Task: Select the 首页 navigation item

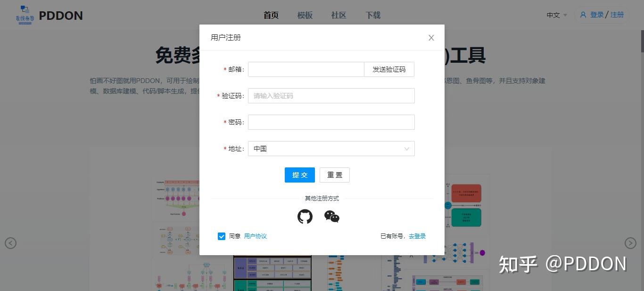Action: [271, 15]
